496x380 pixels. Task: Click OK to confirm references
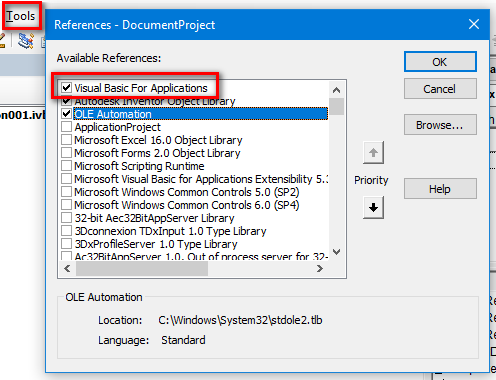click(440, 62)
